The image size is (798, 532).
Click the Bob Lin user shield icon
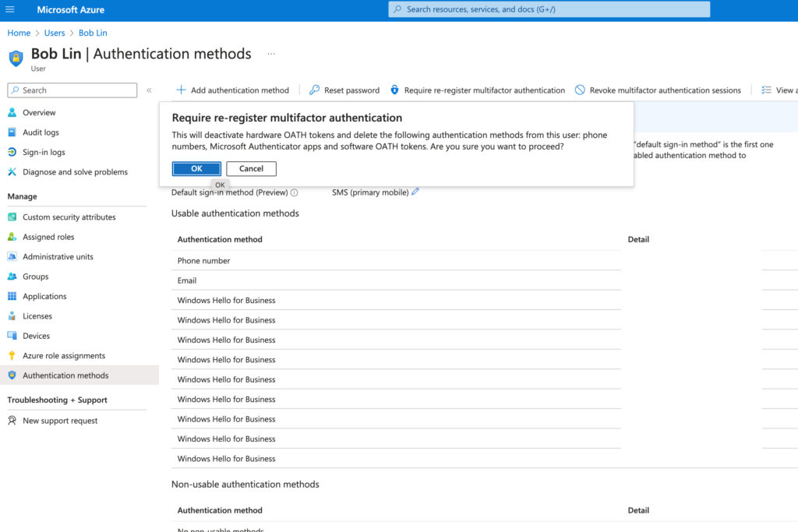pyautogui.click(x=16, y=58)
